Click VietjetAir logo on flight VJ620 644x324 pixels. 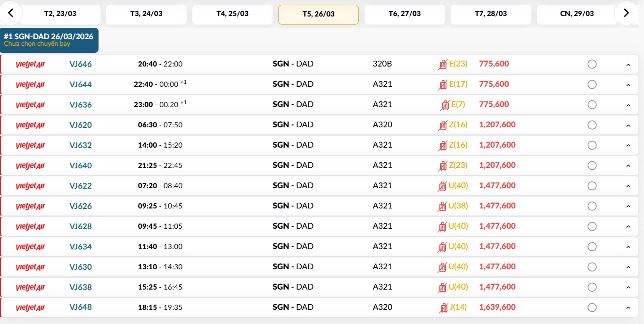pyautogui.click(x=30, y=125)
